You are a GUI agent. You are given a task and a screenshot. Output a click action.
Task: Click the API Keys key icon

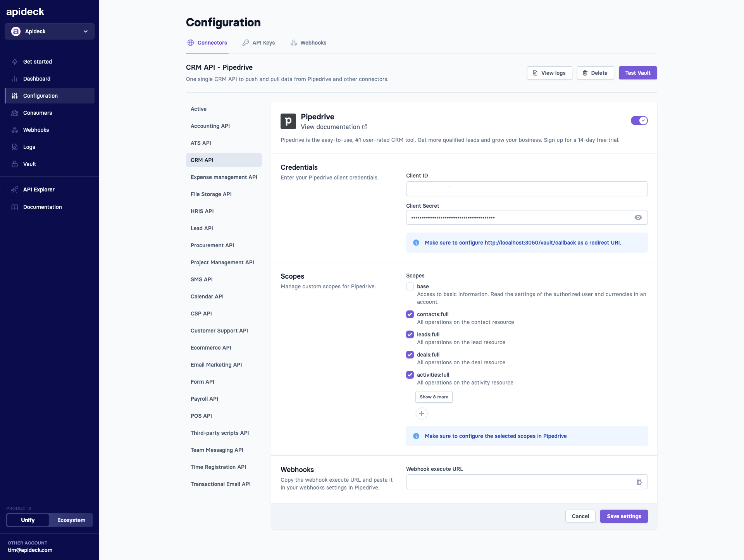point(246,43)
